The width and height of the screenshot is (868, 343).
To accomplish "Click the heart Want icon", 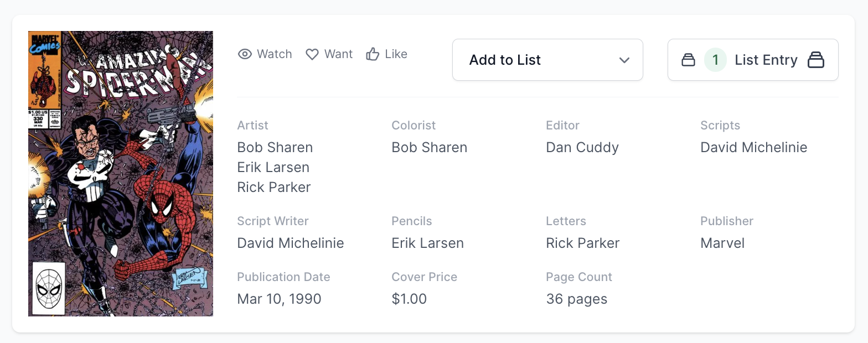I will coord(312,54).
